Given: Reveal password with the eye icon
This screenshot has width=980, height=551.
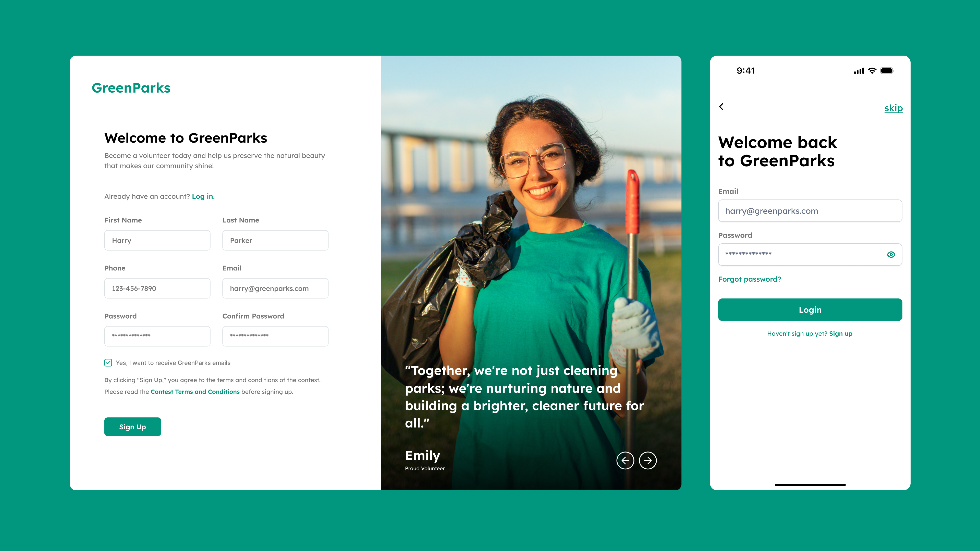Looking at the screenshot, I should point(891,254).
